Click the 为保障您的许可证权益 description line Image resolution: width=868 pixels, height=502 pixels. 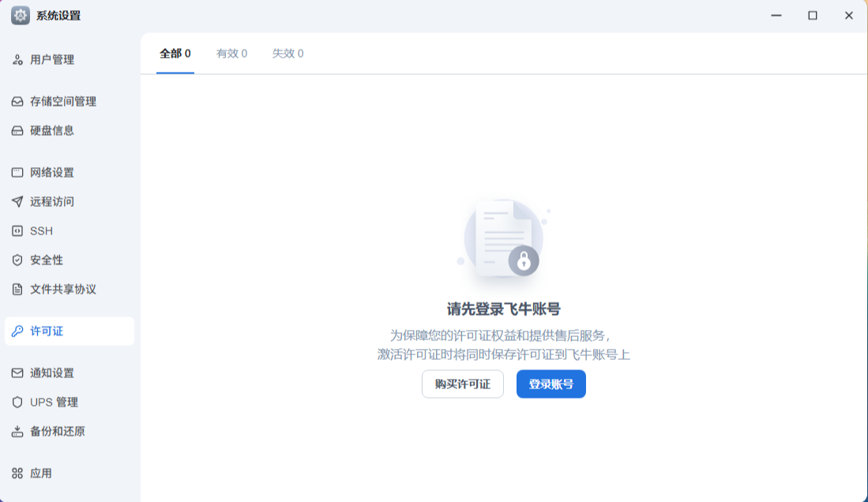pyautogui.click(x=501, y=335)
